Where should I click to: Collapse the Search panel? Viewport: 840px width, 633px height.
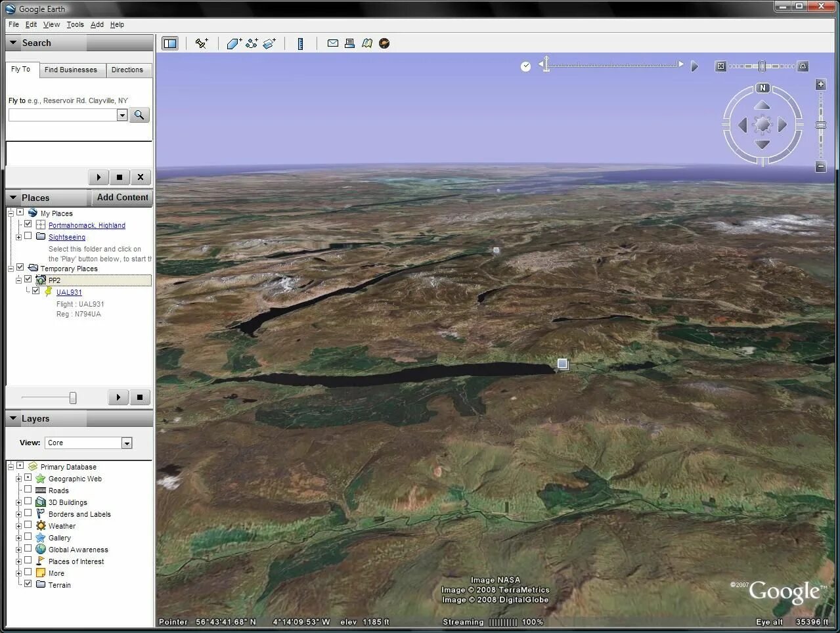(13, 43)
